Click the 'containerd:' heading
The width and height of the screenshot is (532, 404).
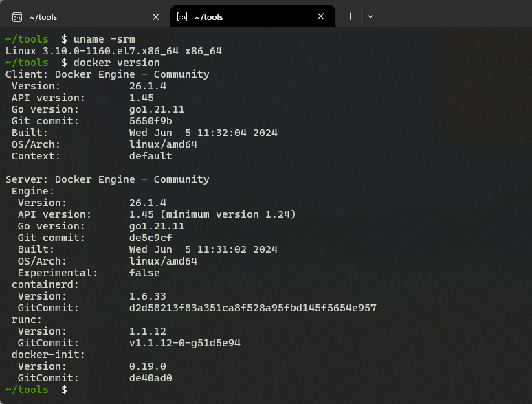tap(45, 284)
